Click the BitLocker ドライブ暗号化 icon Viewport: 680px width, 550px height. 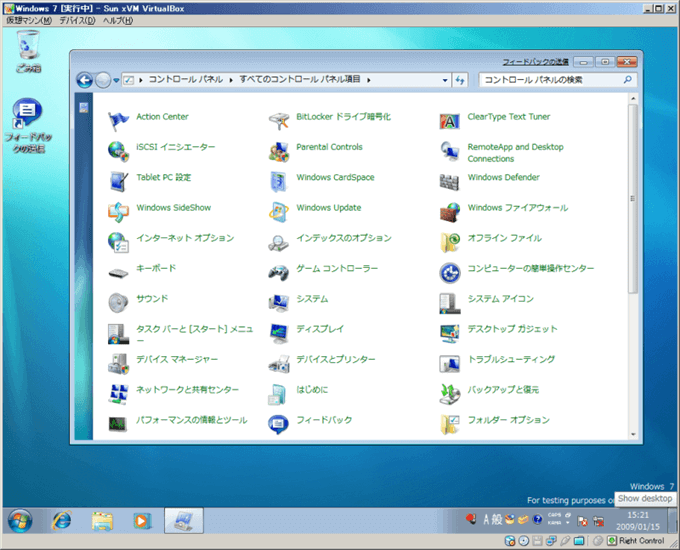[x=280, y=120]
